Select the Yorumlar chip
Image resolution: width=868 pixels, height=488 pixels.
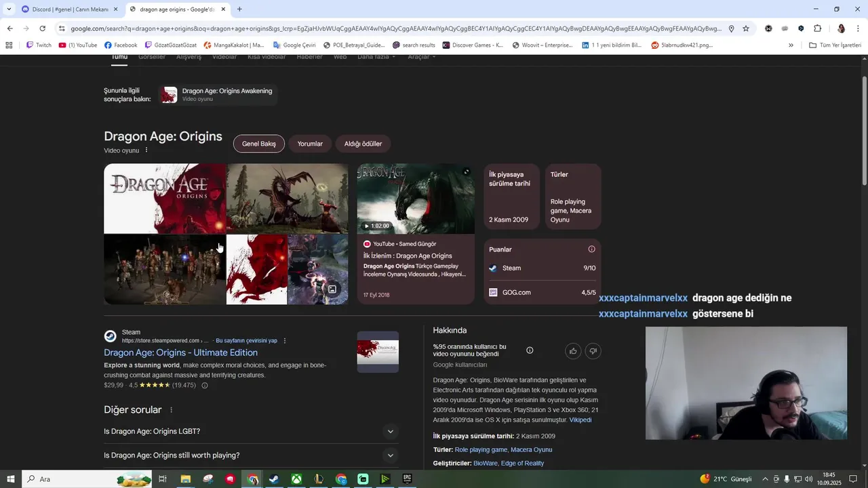310,144
